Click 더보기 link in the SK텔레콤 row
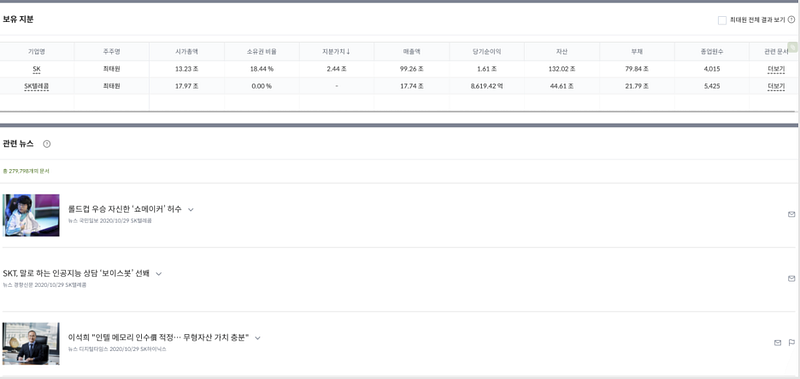This screenshot has width=800, height=379. tap(776, 86)
